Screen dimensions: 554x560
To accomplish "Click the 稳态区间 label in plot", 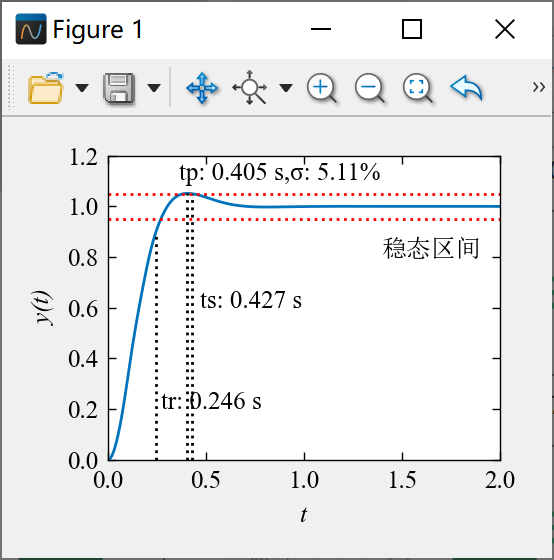I will point(431,248).
